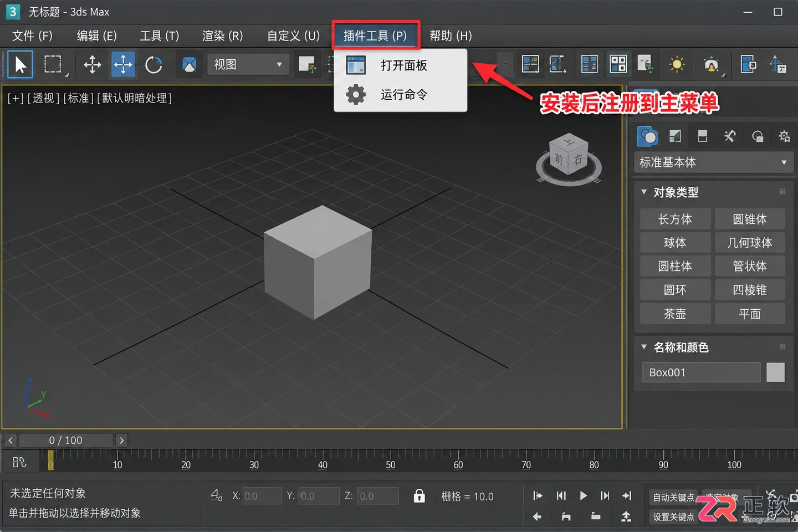Open the 工具 (T) menu
Screen dimensions: 798x532
click(160, 36)
